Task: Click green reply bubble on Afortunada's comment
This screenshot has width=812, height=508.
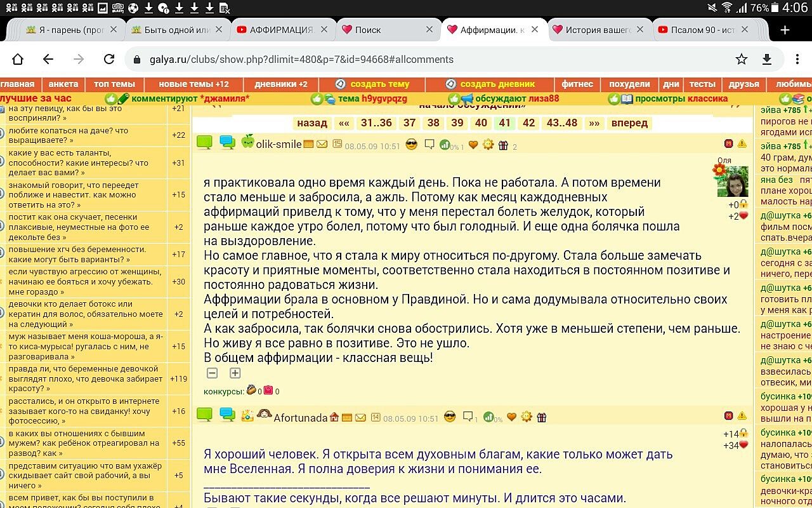Action: [x=204, y=415]
